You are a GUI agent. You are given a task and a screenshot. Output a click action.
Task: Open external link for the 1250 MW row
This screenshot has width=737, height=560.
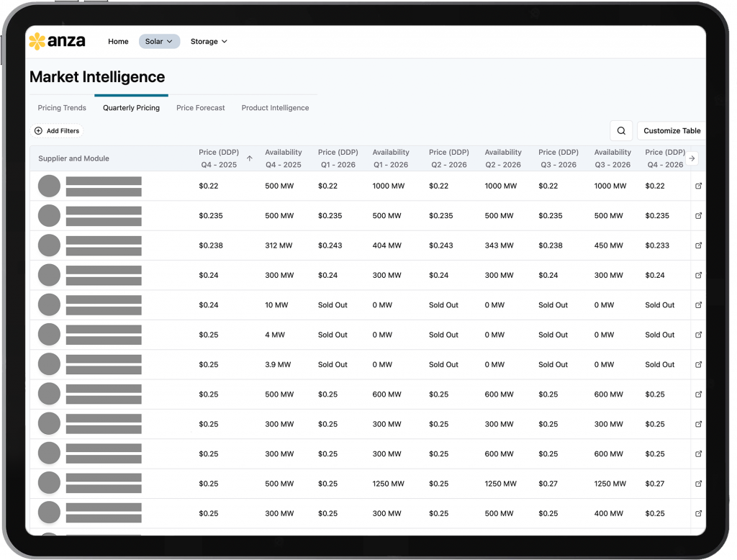point(698,484)
